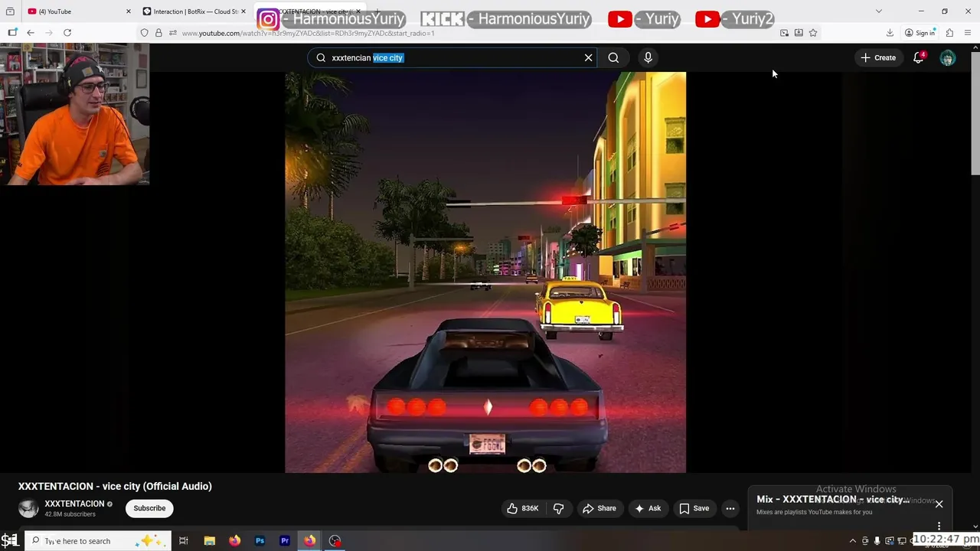Open Photoshop from the taskbar
The image size is (980, 551).
tap(260, 541)
